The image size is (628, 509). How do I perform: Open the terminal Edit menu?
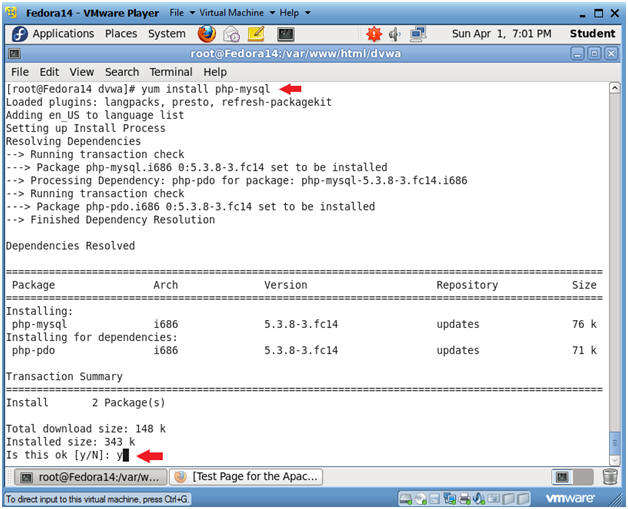point(49,72)
